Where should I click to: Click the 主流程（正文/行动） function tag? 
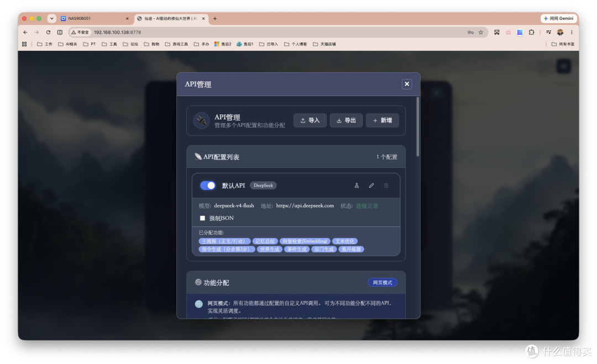pos(224,241)
